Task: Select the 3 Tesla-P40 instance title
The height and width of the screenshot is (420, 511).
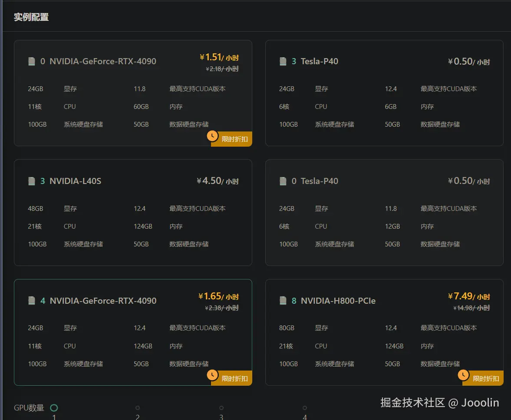Action: tap(315, 61)
